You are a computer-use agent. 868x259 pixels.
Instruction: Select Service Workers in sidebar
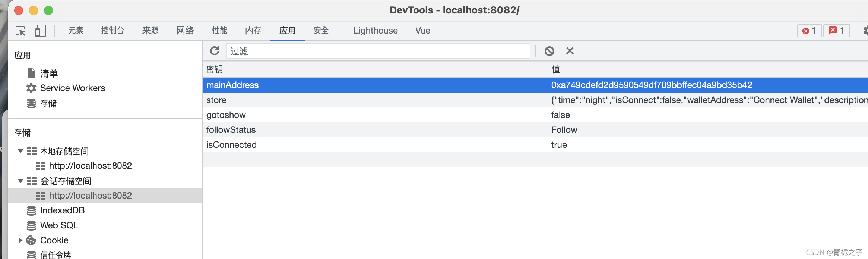pyautogui.click(x=72, y=88)
